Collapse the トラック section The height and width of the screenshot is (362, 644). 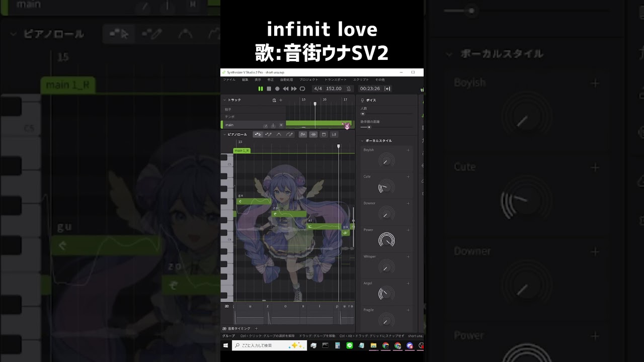[x=224, y=100]
